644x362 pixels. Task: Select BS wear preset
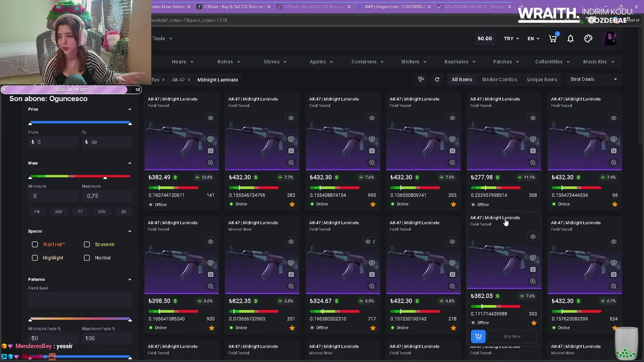coord(124,212)
